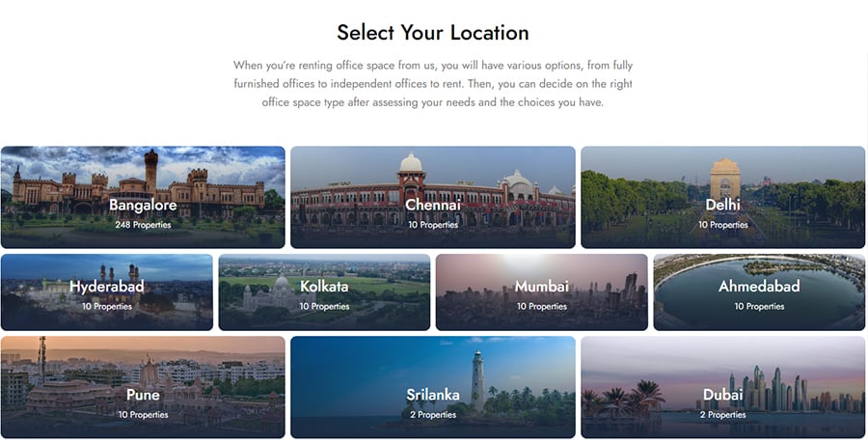The height and width of the screenshot is (444, 868).
Task: Click '2 Properties' under Srilanka
Action: point(433,415)
